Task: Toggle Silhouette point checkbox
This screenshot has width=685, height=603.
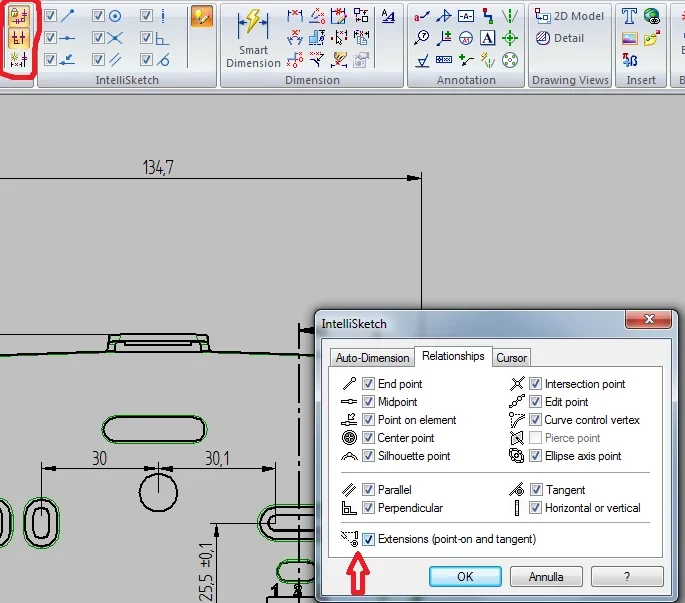Action: (368, 456)
